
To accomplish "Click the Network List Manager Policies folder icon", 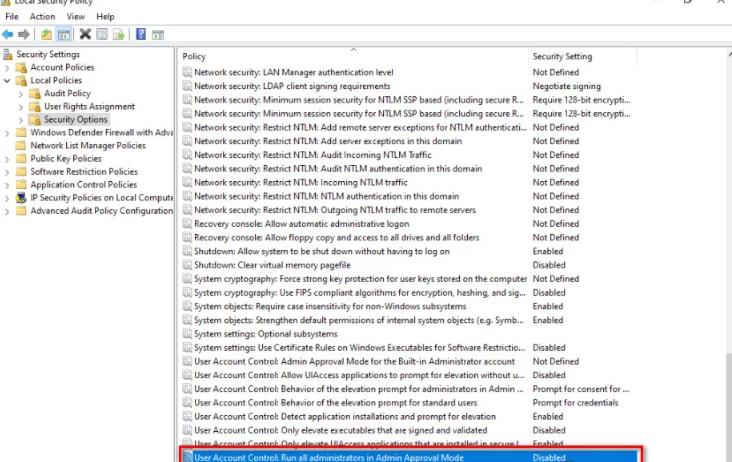I will point(21,145).
